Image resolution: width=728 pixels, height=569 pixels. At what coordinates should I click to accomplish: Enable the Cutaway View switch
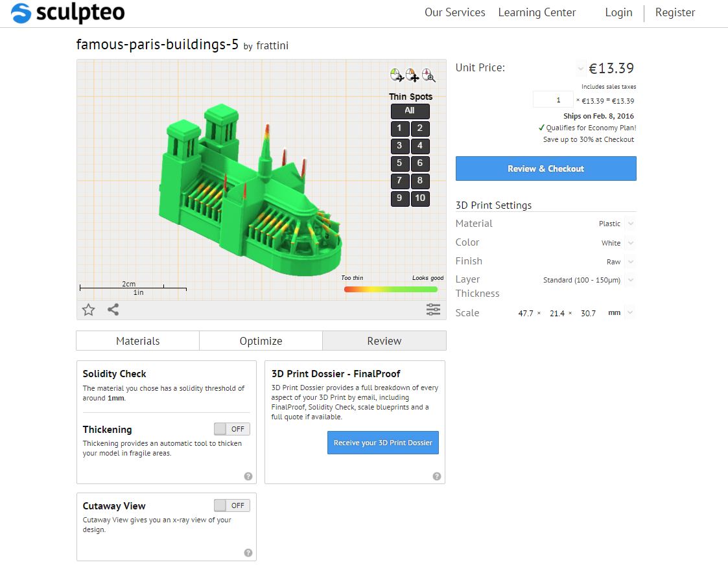(x=231, y=505)
